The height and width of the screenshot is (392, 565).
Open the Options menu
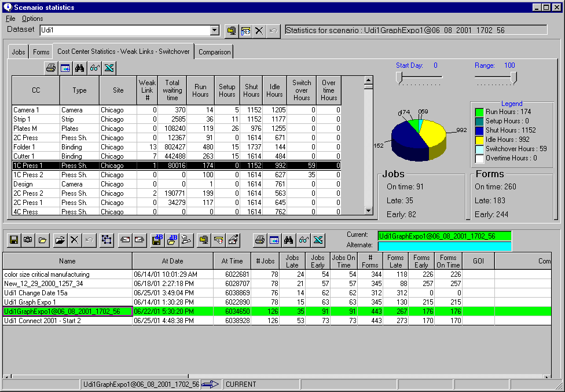coord(32,19)
